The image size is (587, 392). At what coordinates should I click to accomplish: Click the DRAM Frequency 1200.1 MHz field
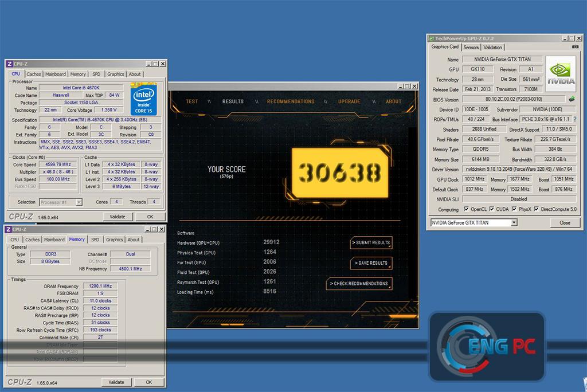100,285
